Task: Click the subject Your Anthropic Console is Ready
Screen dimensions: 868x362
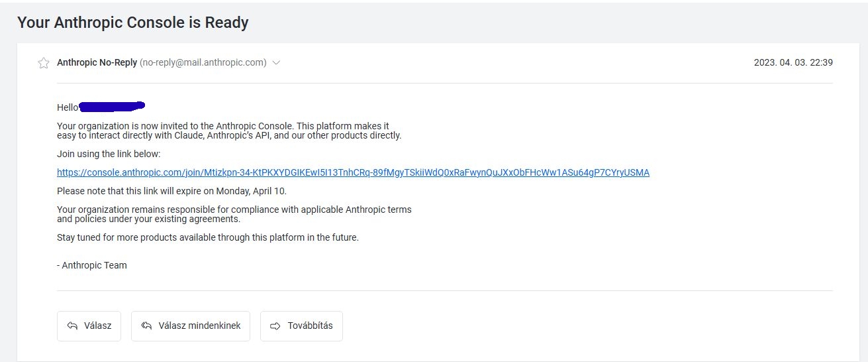Action: click(x=132, y=23)
